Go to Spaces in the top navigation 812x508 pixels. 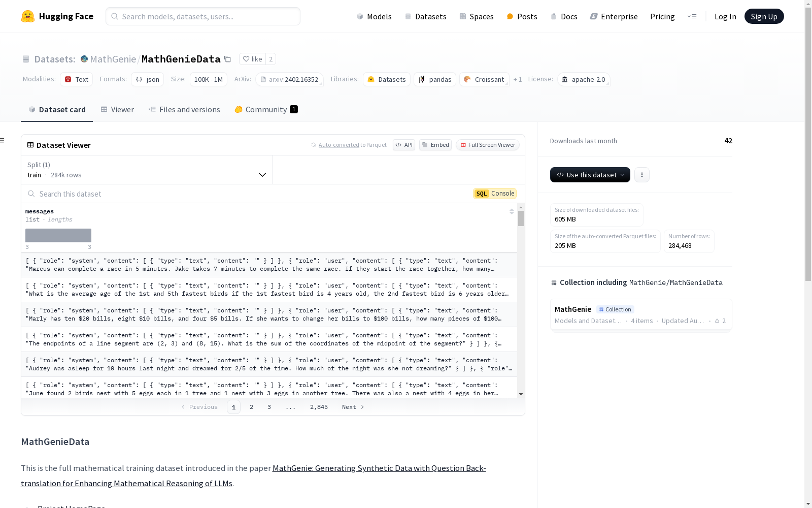(477, 16)
